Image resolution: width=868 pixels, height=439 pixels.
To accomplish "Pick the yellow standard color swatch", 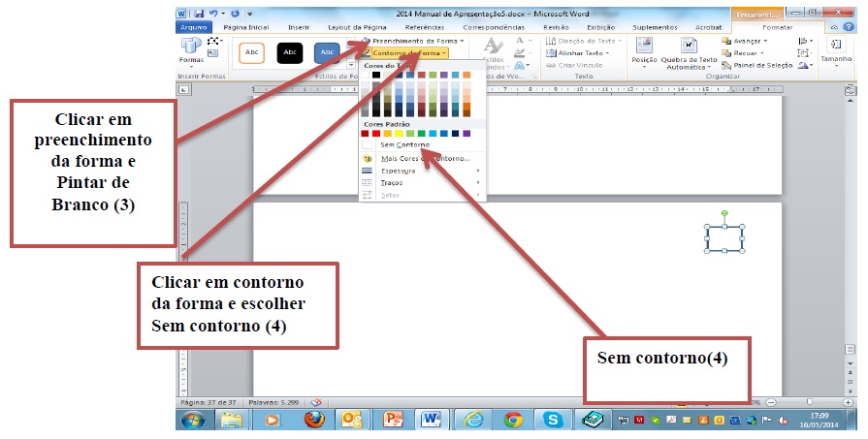I will point(400,134).
